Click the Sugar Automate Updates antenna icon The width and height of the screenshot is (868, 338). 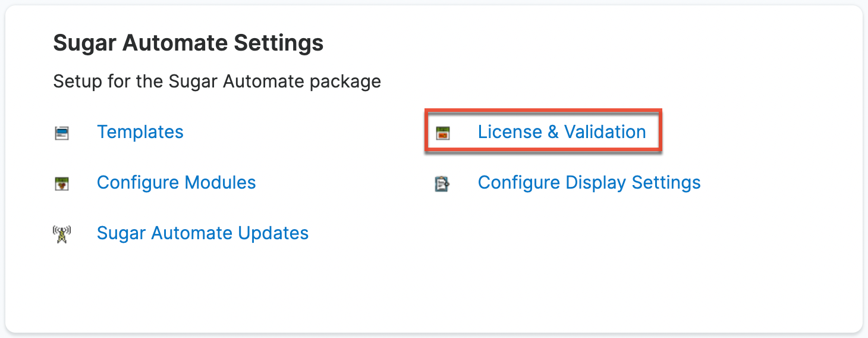tap(62, 234)
